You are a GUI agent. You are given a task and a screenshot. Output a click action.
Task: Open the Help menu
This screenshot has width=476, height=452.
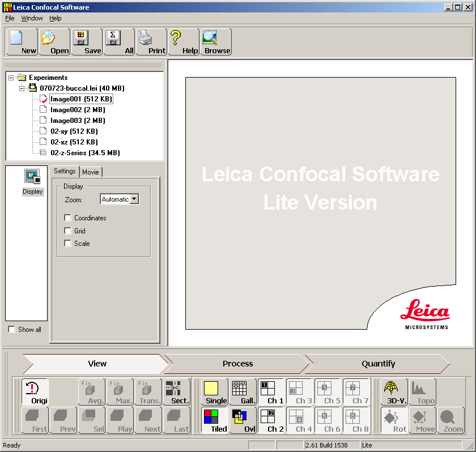[56, 18]
